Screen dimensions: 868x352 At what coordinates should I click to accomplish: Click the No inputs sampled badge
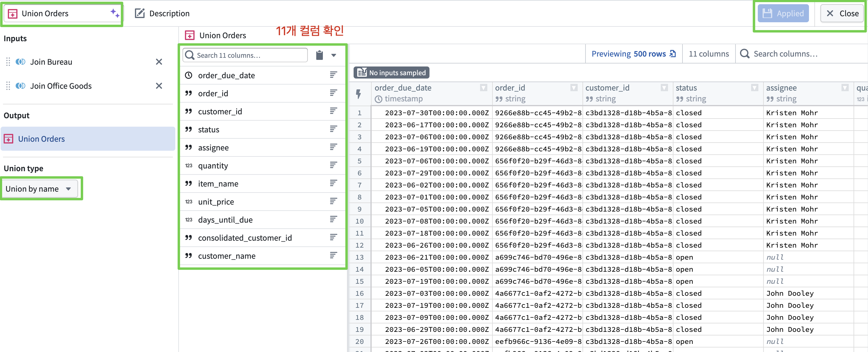pyautogui.click(x=391, y=73)
